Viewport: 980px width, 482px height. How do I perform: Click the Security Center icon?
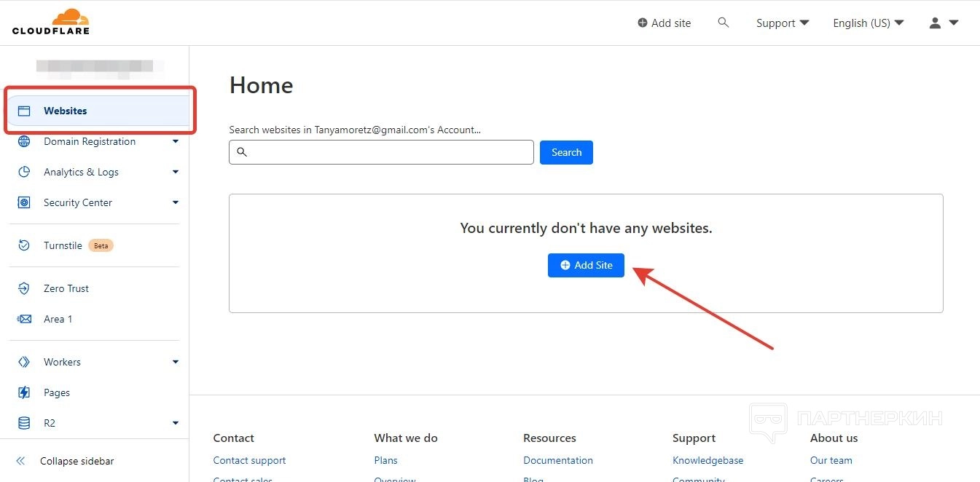point(24,202)
